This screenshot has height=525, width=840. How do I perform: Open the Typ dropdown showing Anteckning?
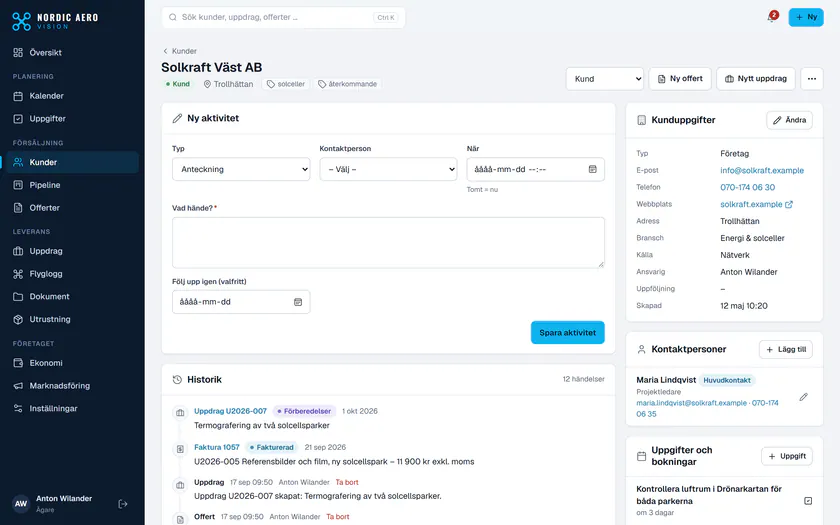(241, 169)
